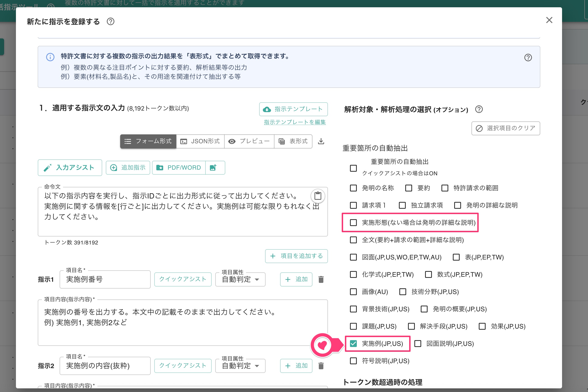Viewport: 588px width, 392px height.
Task: Switch to 表形式 tab
Action: pos(293,141)
